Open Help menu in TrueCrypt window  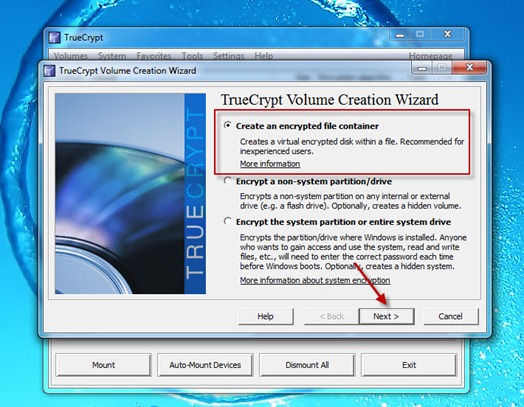264,56
